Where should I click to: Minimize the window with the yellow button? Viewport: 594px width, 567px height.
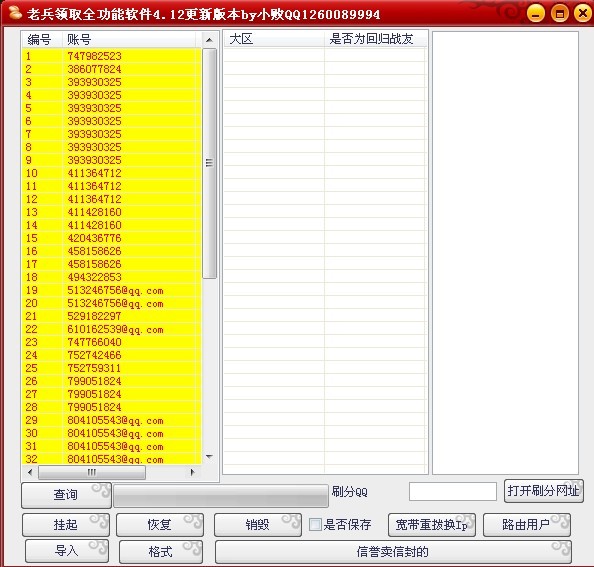pos(536,14)
